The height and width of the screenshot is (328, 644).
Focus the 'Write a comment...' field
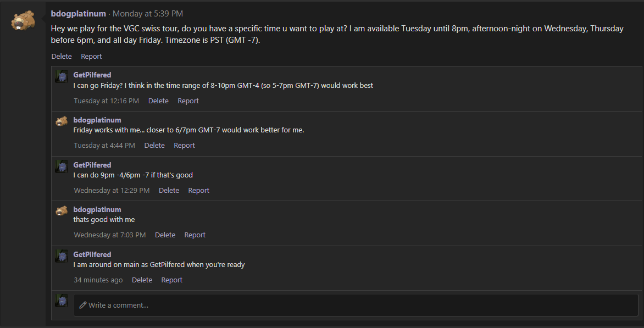[356, 305]
